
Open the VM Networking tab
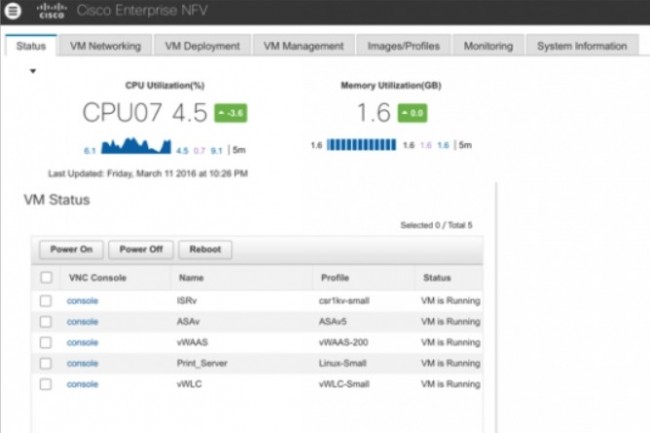[x=105, y=46]
